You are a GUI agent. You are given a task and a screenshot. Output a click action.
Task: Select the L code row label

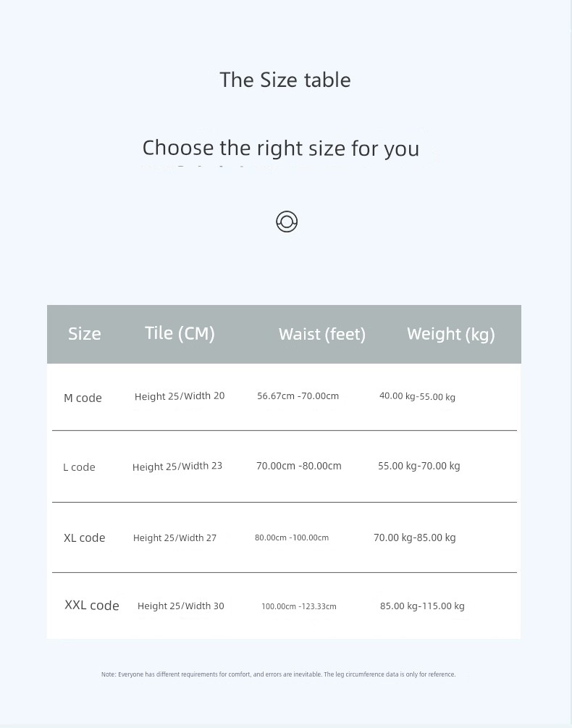[x=80, y=467]
